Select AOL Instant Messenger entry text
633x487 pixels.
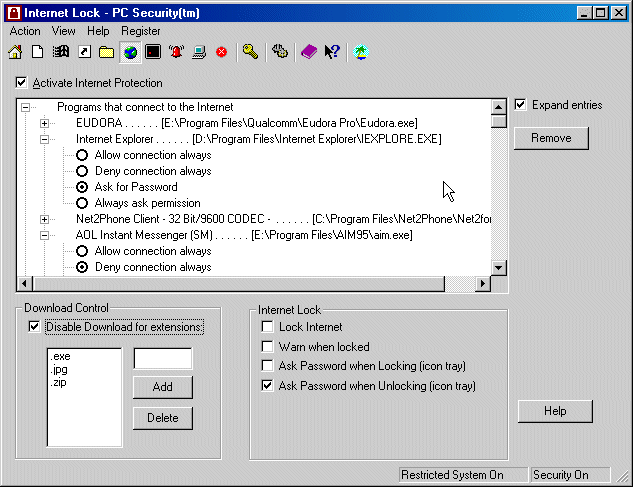pos(244,235)
